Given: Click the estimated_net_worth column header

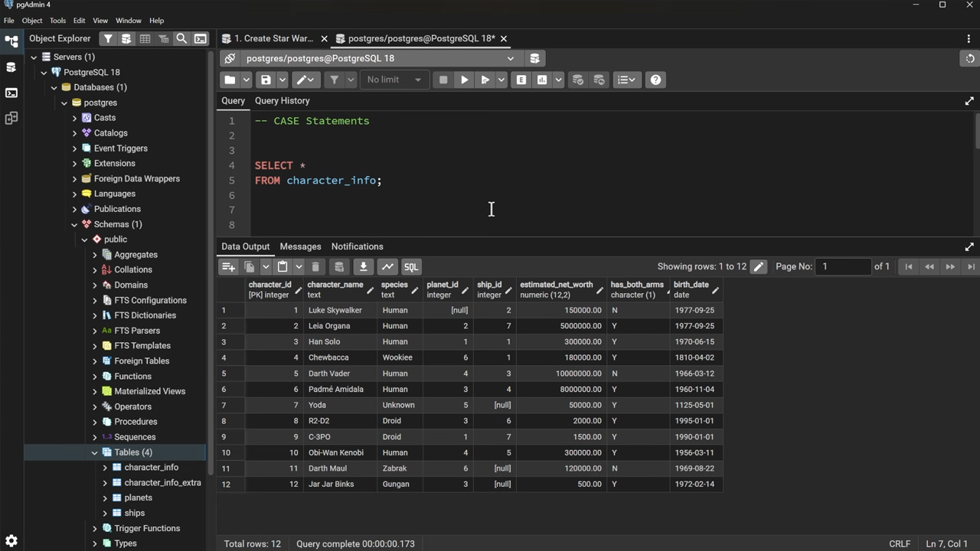Looking at the screenshot, I should click(x=561, y=289).
